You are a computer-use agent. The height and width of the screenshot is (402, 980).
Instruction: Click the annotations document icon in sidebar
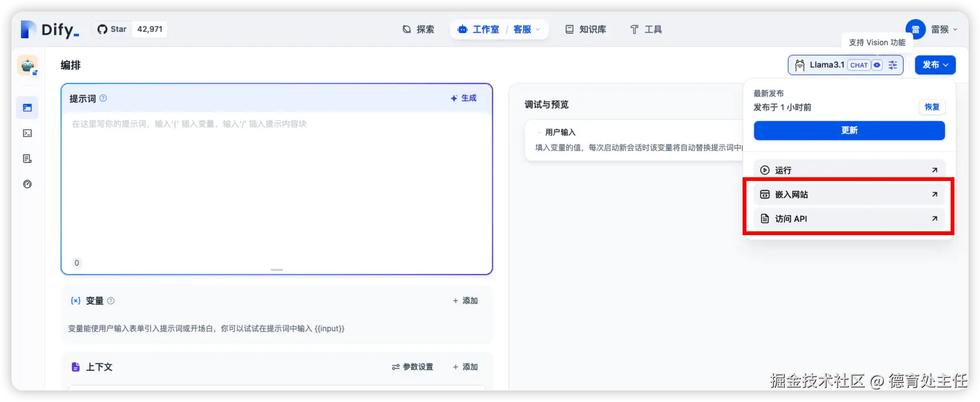point(27,158)
